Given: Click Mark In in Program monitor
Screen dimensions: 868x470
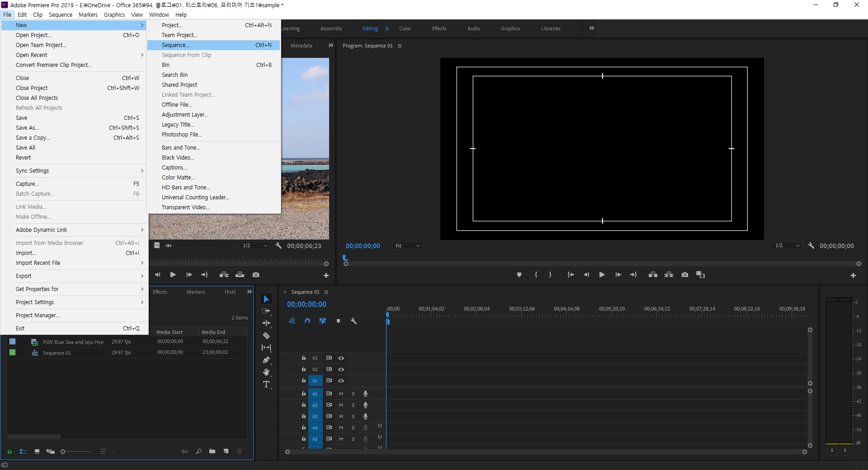Looking at the screenshot, I should coord(536,275).
